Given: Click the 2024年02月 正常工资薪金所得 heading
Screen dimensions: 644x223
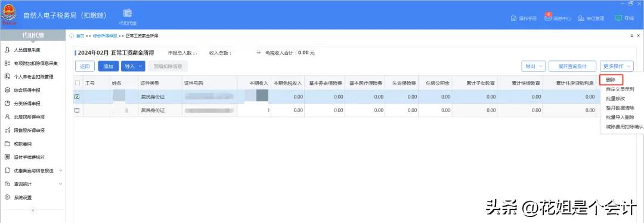Looking at the screenshot, I should (x=116, y=52).
